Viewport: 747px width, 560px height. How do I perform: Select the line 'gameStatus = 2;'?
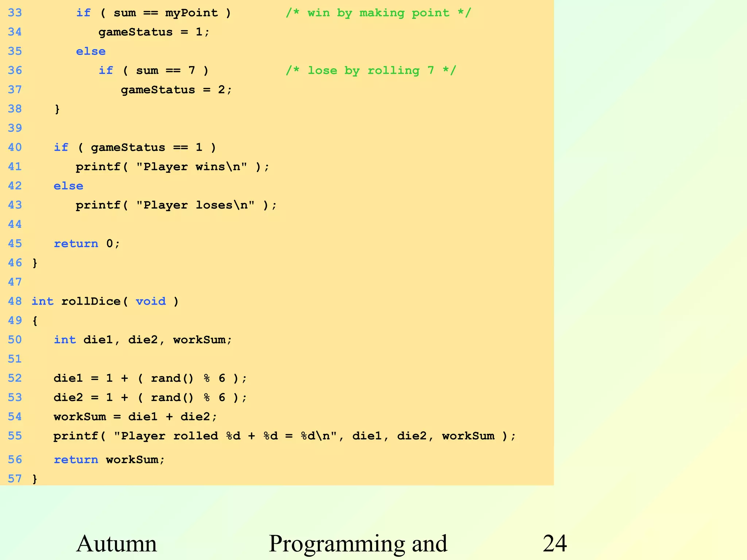tap(177, 90)
